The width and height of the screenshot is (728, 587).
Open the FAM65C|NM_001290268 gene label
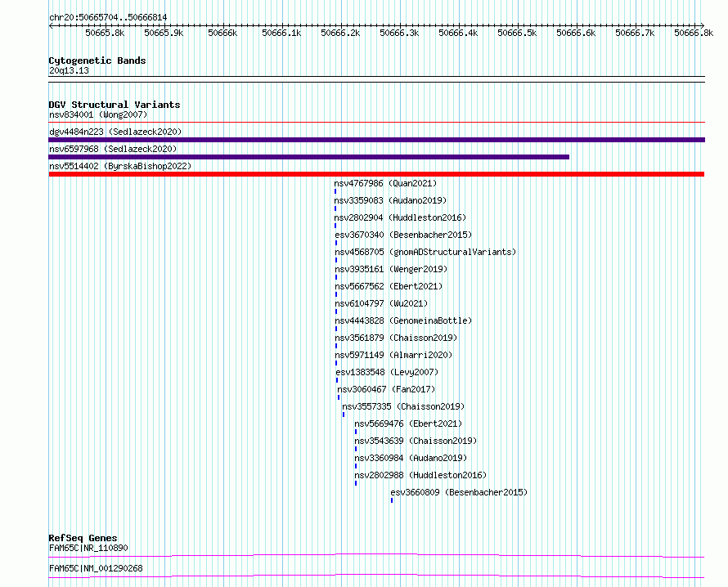point(96,568)
